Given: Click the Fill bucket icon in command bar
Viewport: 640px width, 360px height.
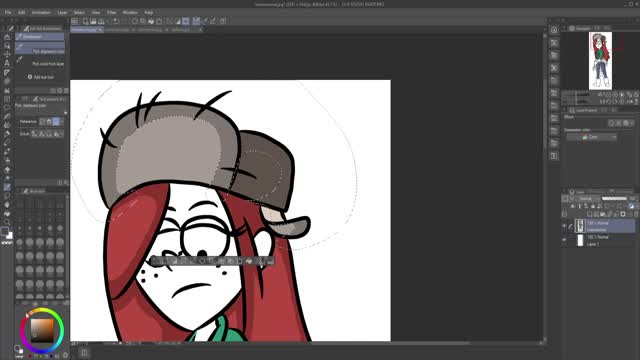Looking at the screenshot, I should [151, 21].
